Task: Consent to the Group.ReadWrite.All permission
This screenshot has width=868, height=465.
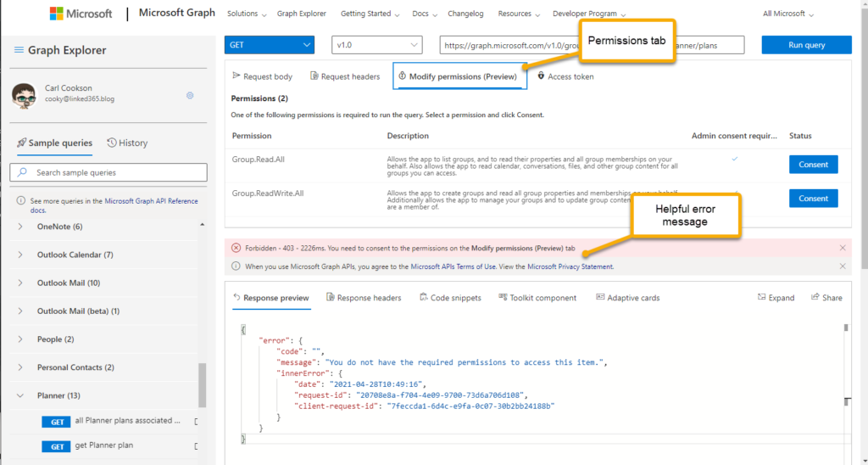Action: [x=813, y=199]
